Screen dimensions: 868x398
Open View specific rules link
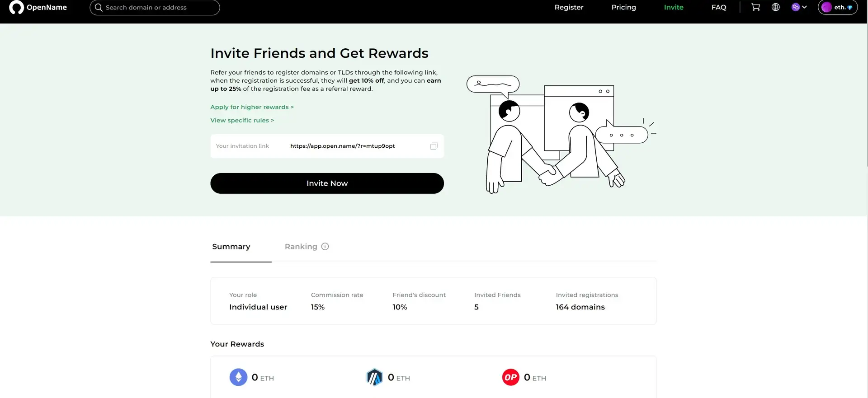coord(242,120)
